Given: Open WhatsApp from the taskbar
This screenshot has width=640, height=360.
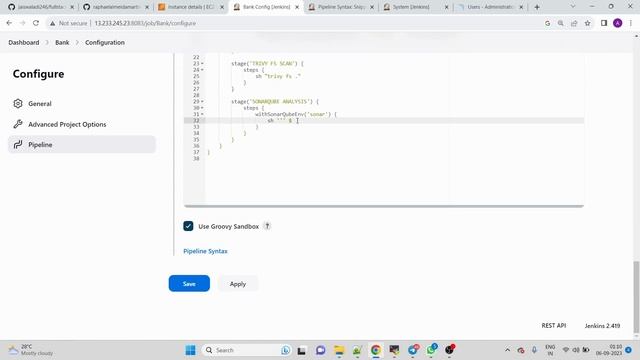Looking at the screenshot, I should (431, 350).
